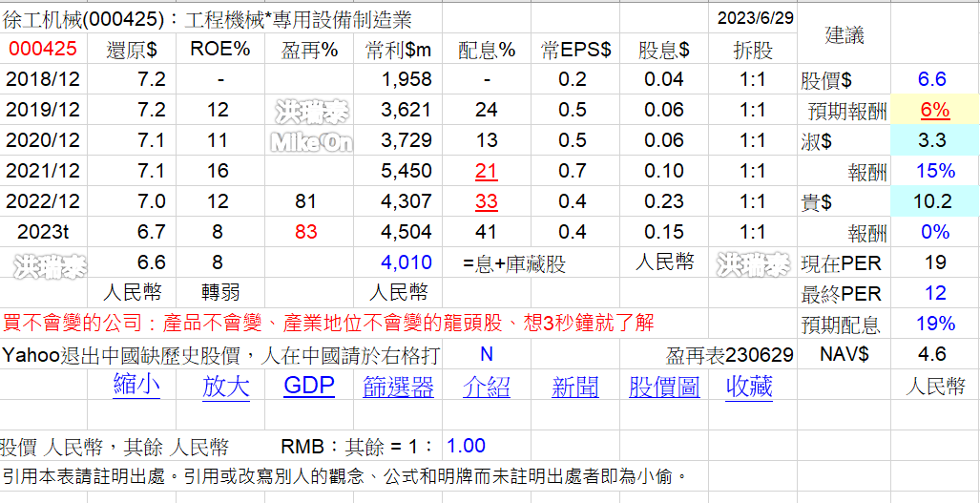Click the ROE% column header

[220, 50]
